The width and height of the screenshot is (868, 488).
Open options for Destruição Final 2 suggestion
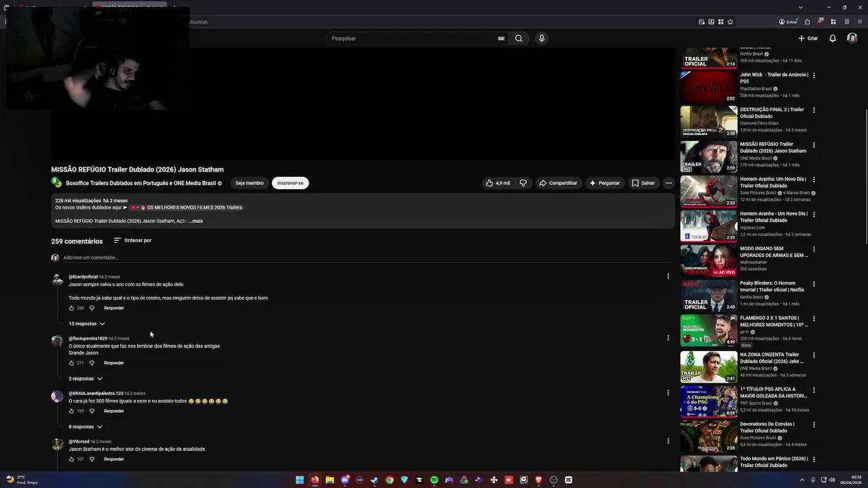point(814,110)
